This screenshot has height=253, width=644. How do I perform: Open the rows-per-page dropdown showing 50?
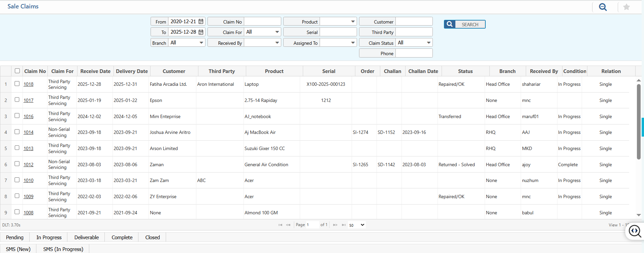357,225
